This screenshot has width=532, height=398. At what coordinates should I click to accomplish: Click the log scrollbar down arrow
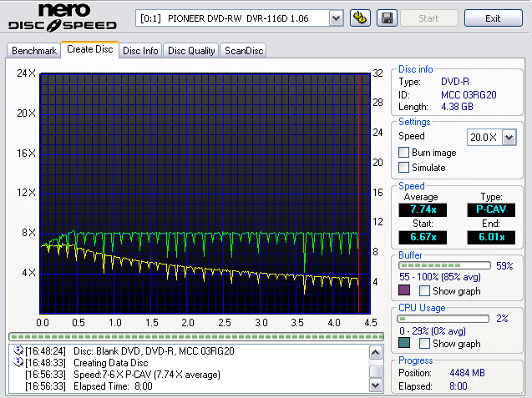[377, 386]
